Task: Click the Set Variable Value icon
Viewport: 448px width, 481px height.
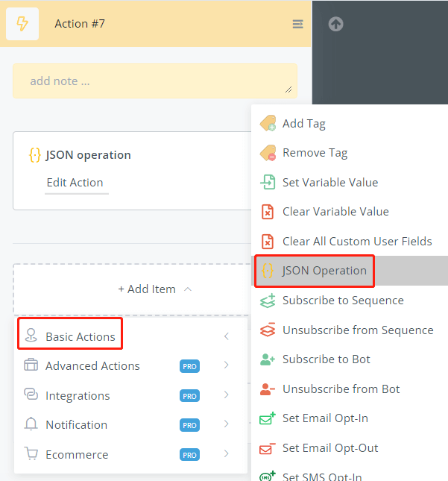Action: pyautogui.click(x=268, y=183)
